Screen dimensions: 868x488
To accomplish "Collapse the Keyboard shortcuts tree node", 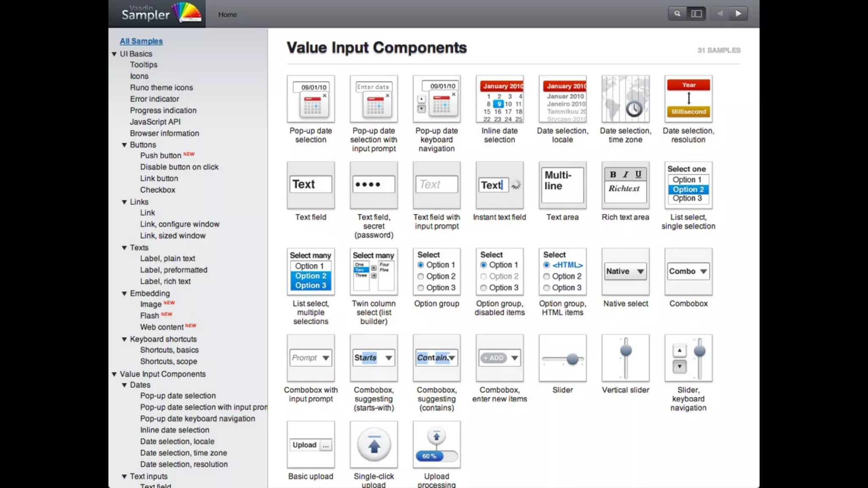I will tap(124, 339).
